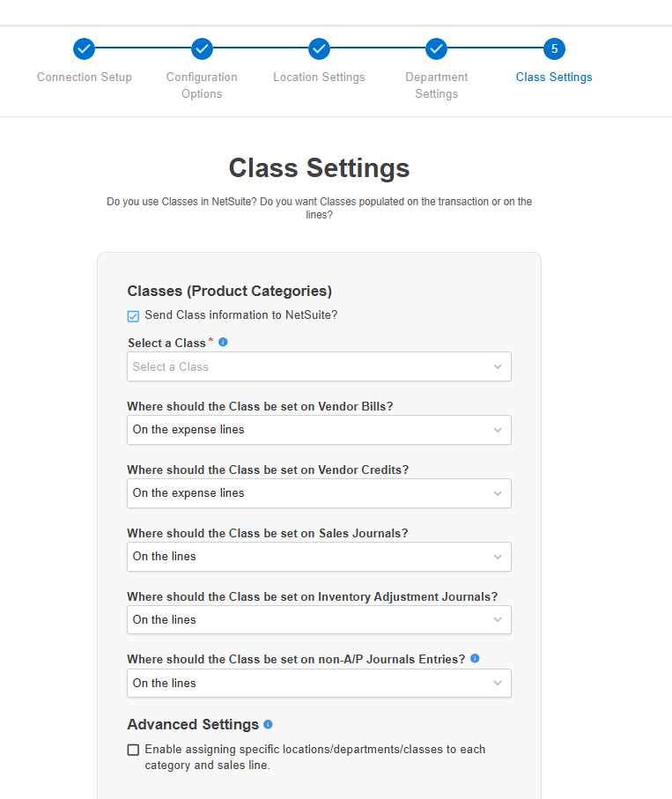This screenshot has width=672, height=799.
Task: Click the Connection Setup checkmark step icon
Action: click(x=84, y=49)
